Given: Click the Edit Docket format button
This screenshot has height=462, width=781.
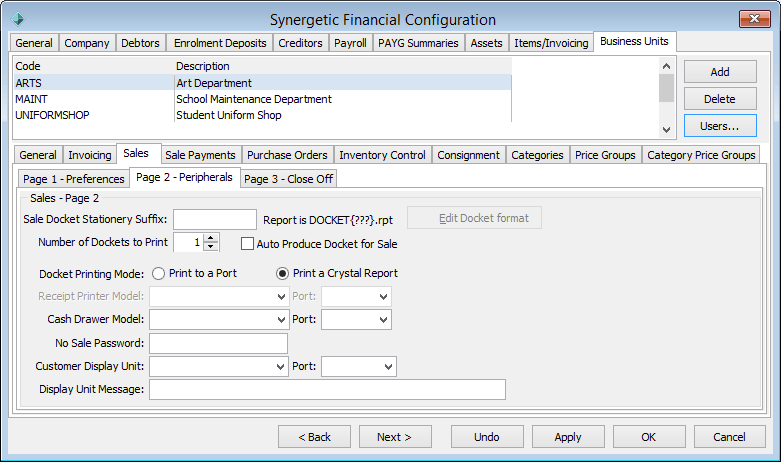Looking at the screenshot, I should tap(474, 218).
